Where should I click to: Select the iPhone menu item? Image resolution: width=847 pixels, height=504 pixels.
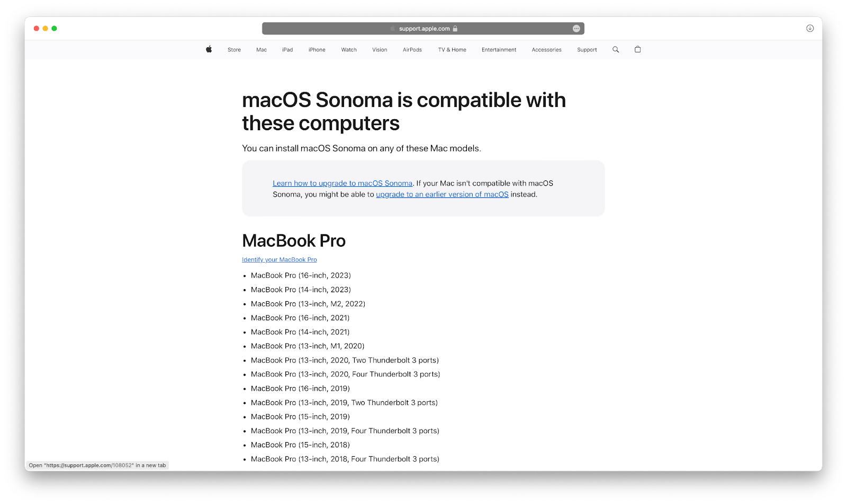pyautogui.click(x=317, y=49)
